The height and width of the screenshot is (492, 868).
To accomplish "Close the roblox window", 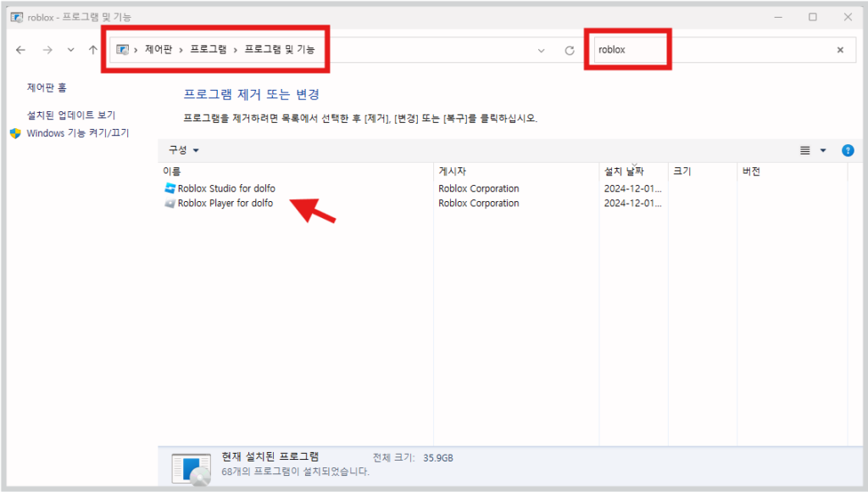I will (x=848, y=17).
